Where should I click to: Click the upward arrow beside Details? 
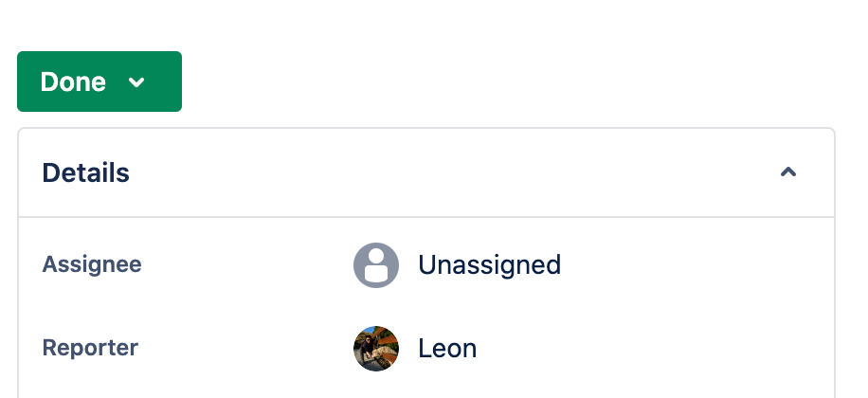tap(787, 172)
